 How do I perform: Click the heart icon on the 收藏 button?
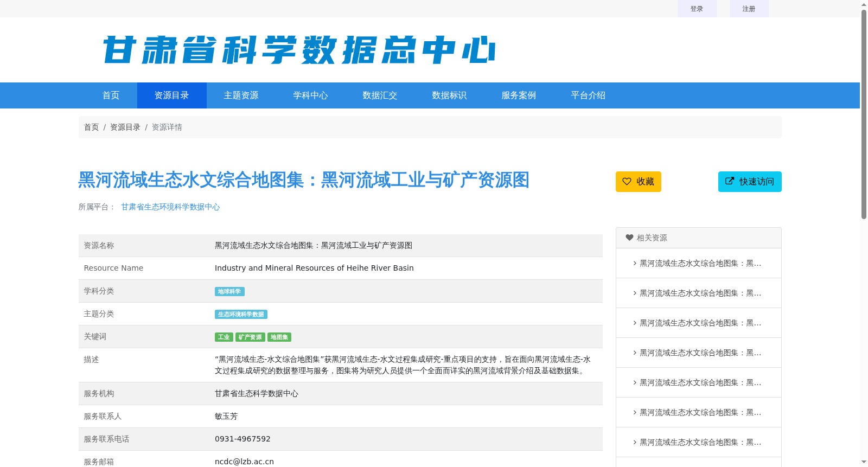click(627, 182)
